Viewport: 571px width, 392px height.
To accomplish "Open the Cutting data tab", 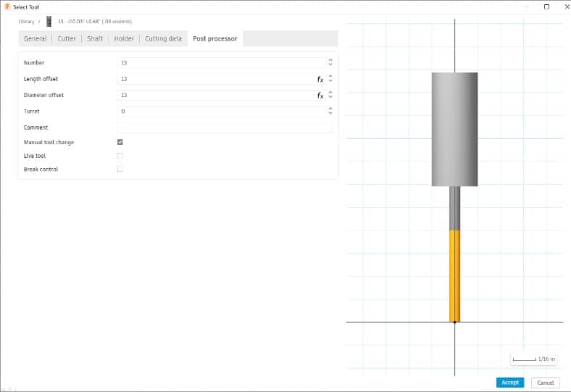I will point(163,38).
